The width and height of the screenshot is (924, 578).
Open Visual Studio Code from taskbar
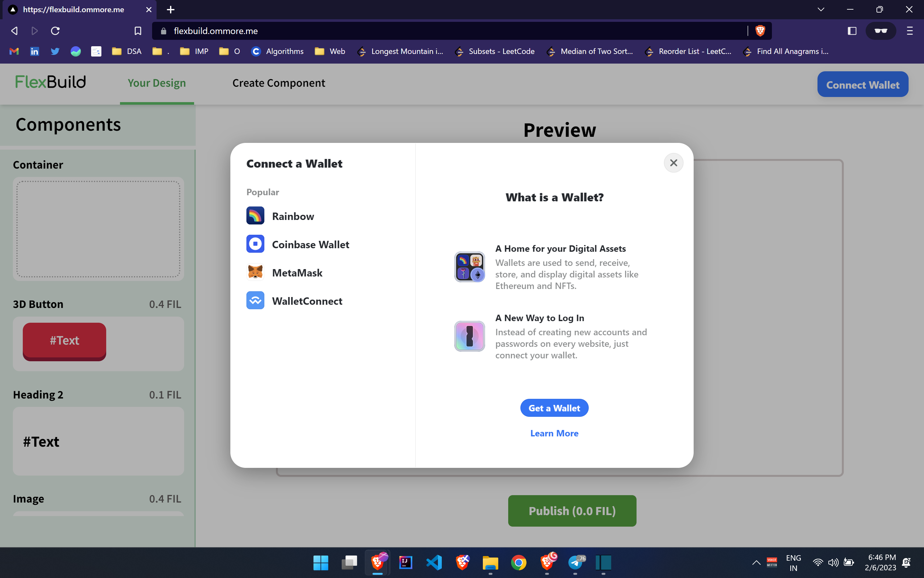coord(434,563)
